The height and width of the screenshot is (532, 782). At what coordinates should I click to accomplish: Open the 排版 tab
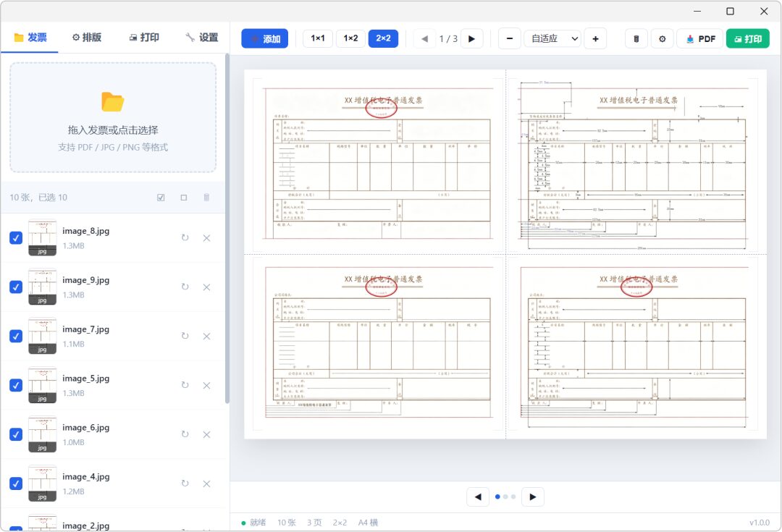tap(87, 38)
